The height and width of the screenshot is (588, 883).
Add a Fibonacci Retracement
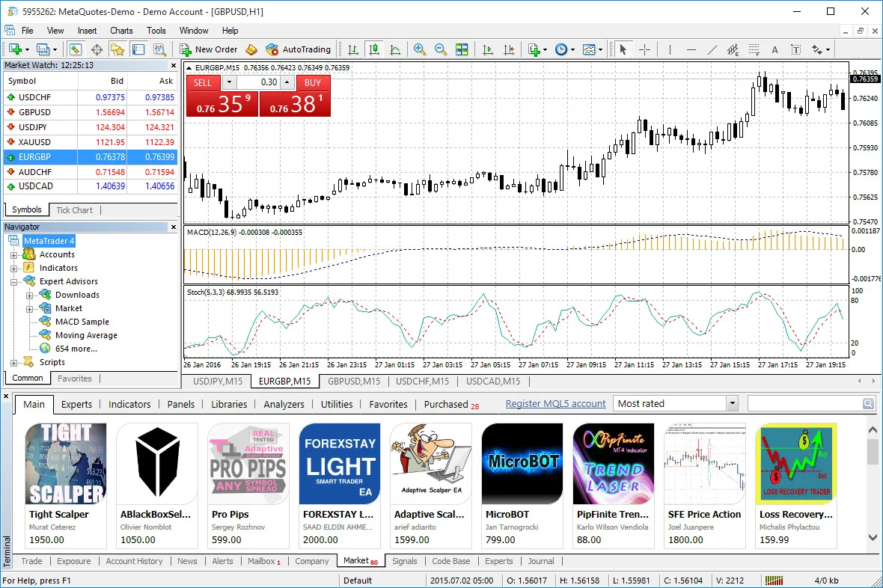coord(754,49)
